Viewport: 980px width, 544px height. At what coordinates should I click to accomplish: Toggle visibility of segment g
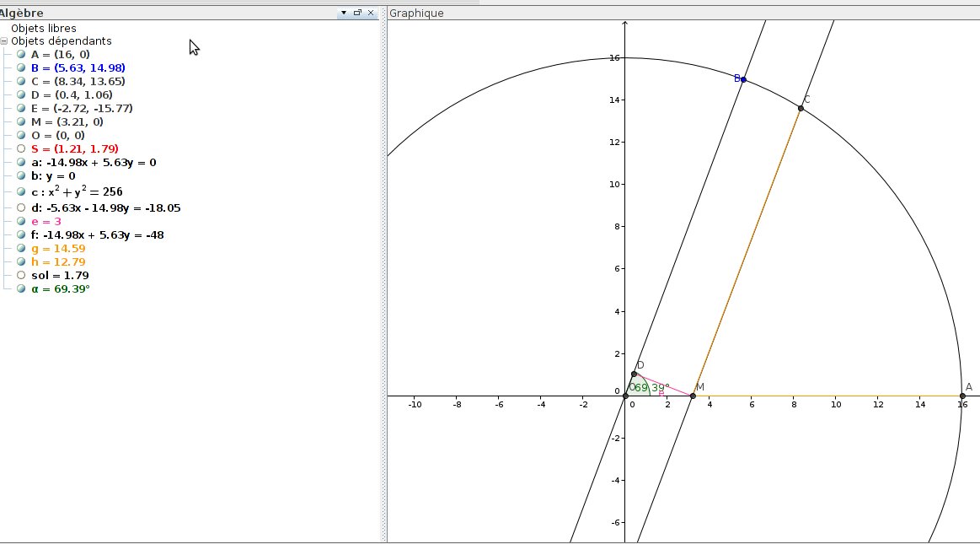(x=21, y=248)
